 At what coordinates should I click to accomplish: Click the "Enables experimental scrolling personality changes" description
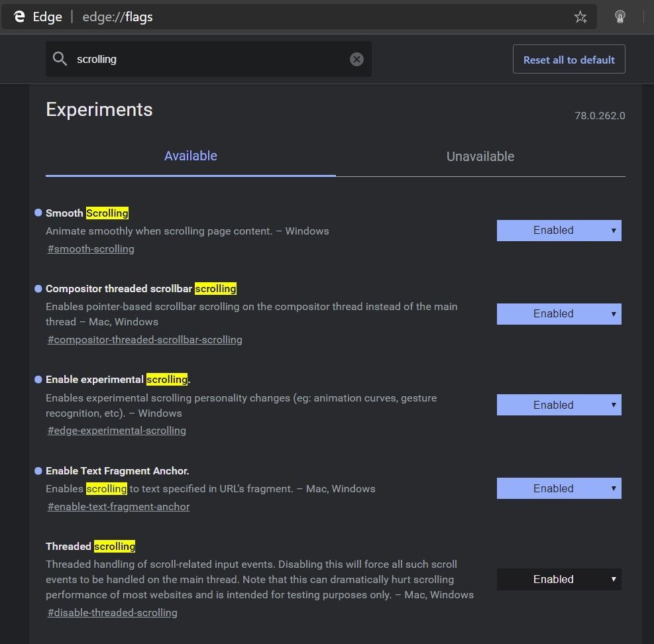coord(241,405)
